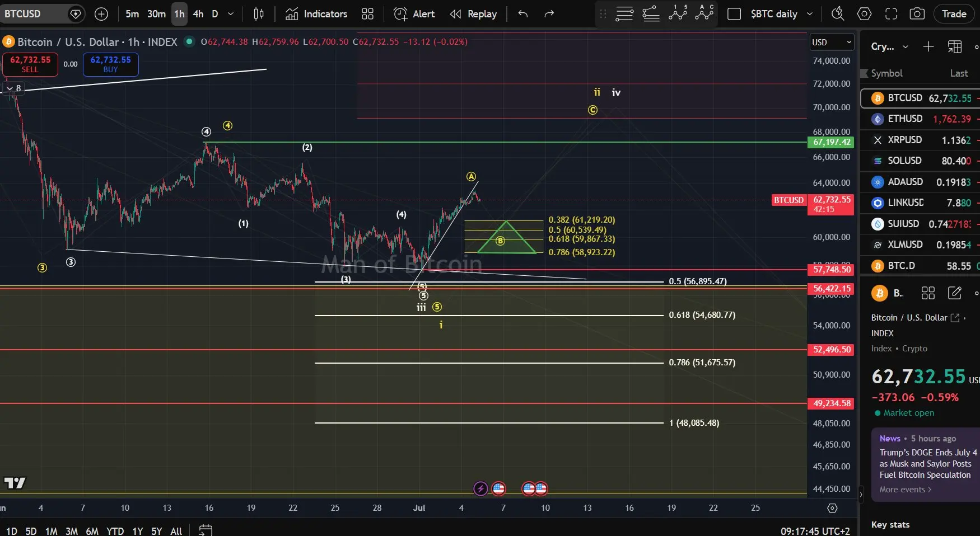Open the Indicators menu
This screenshot has height=536, width=980.
[x=316, y=14]
